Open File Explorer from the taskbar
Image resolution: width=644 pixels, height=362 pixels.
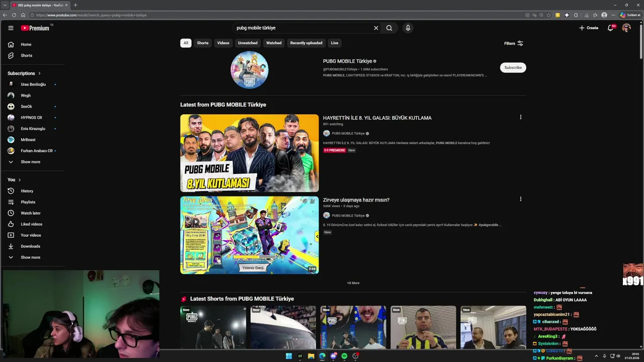pyautogui.click(x=311, y=356)
